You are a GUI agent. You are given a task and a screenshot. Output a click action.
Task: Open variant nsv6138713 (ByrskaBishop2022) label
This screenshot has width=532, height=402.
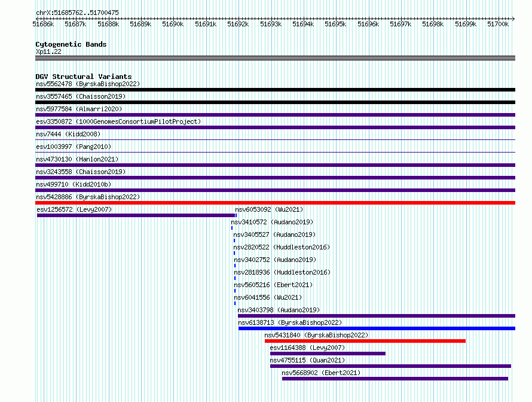[x=290, y=322]
